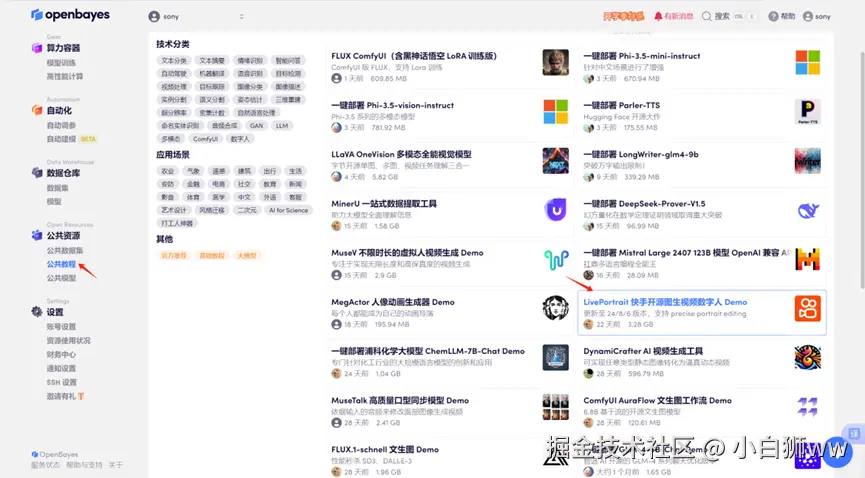The height and width of the screenshot is (478, 865).
Task: Open the sony user menu at top right
Action: (x=817, y=17)
